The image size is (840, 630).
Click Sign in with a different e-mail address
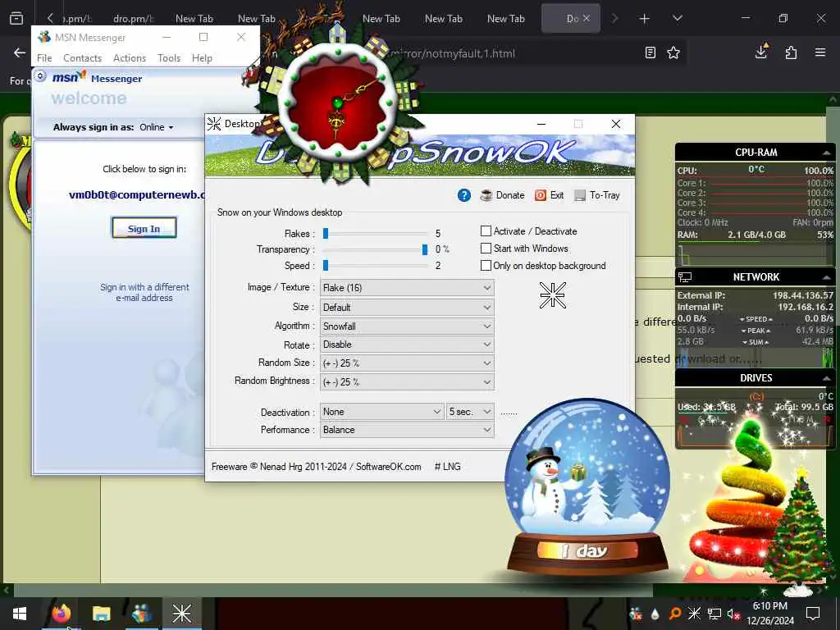[x=144, y=292]
